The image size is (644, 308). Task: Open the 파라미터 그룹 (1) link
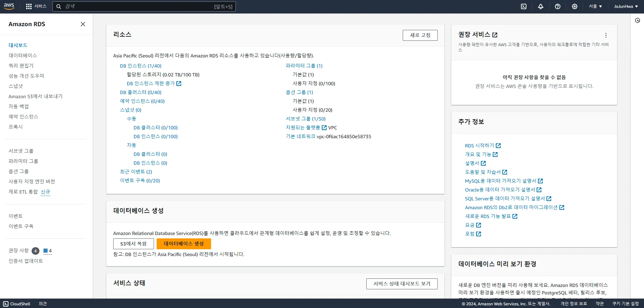tap(304, 66)
